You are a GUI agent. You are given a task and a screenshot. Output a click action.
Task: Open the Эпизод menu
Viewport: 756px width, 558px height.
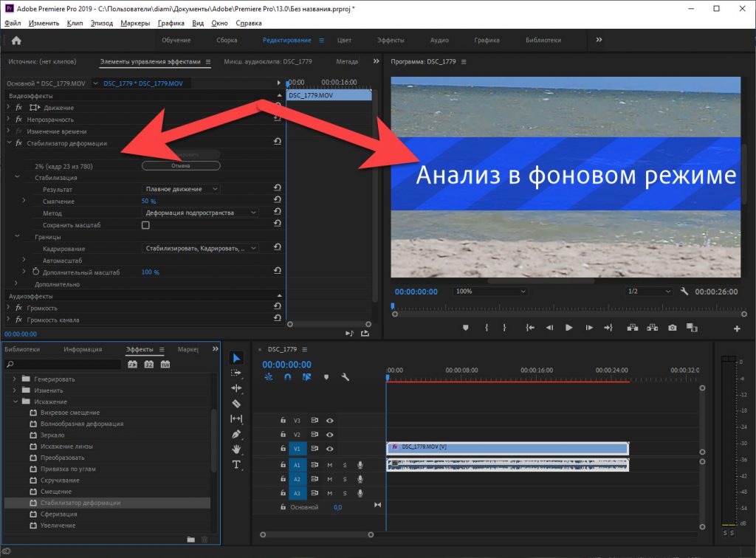click(x=102, y=23)
